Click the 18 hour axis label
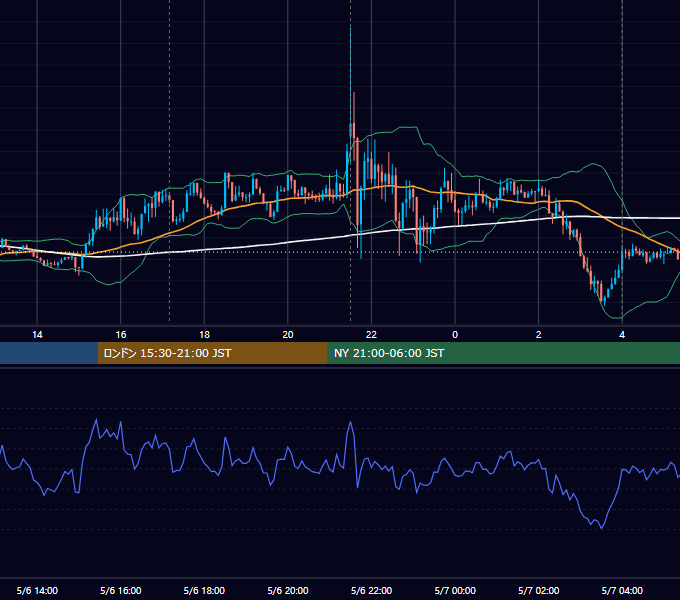The height and width of the screenshot is (600, 680). tap(204, 335)
